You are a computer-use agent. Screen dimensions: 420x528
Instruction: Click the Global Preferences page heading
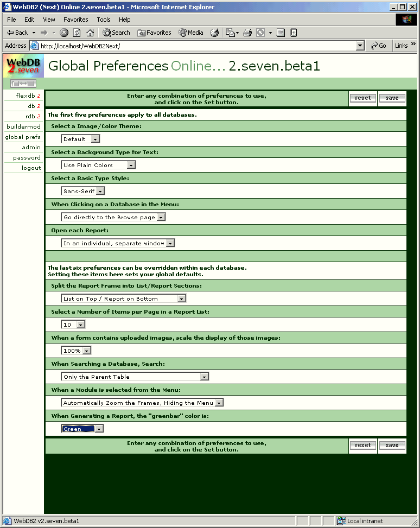point(108,66)
